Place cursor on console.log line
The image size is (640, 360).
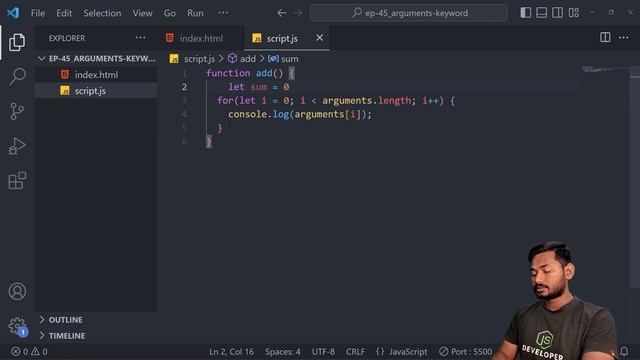click(x=300, y=114)
